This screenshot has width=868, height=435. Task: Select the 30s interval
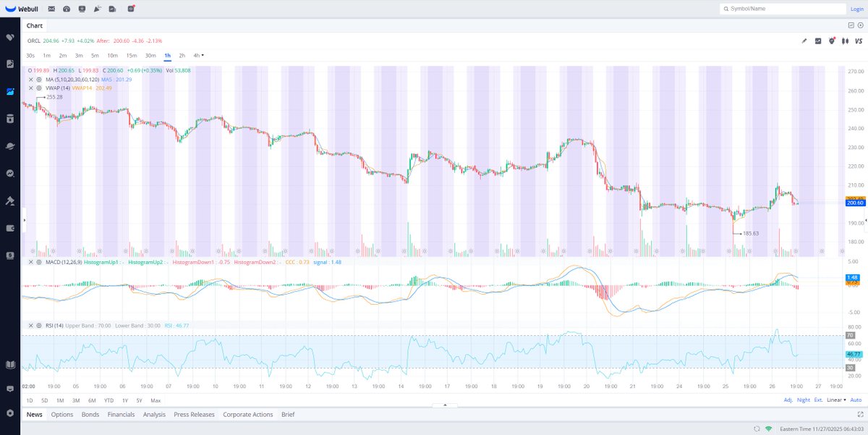30,55
